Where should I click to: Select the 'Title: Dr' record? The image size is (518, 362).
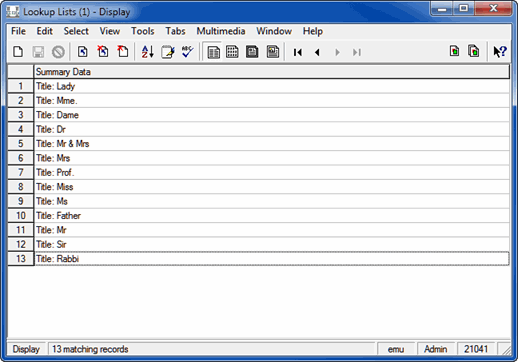coord(272,129)
